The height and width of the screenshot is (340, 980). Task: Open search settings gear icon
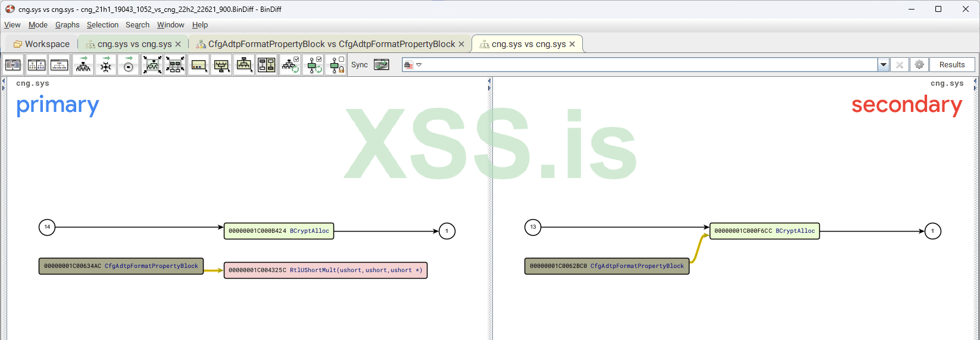tap(919, 65)
